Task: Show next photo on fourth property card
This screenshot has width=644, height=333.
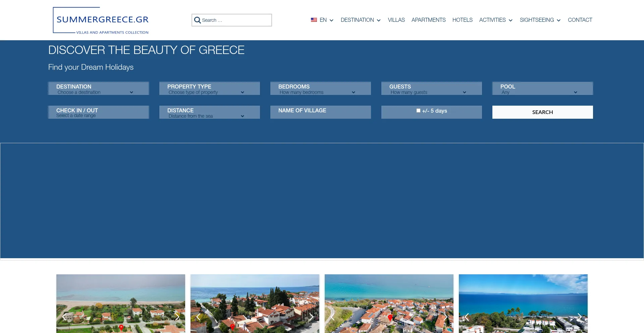Action: [579, 317]
